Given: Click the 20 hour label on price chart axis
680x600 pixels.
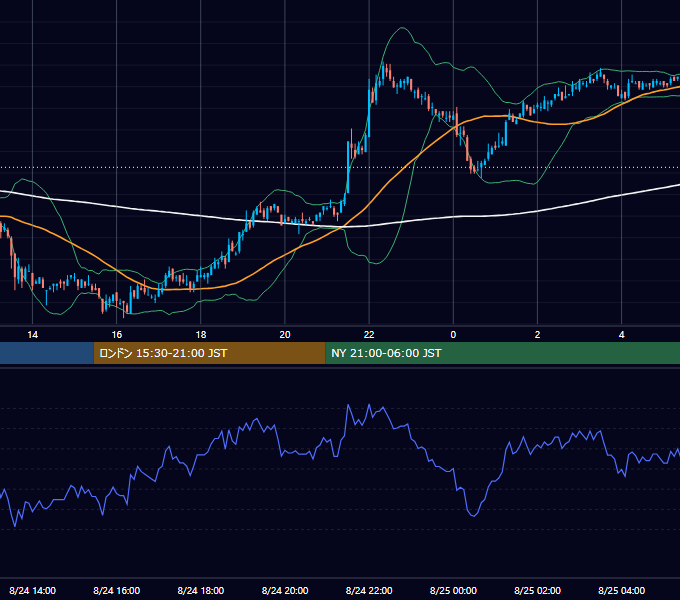Looking at the screenshot, I should pyautogui.click(x=285, y=335).
